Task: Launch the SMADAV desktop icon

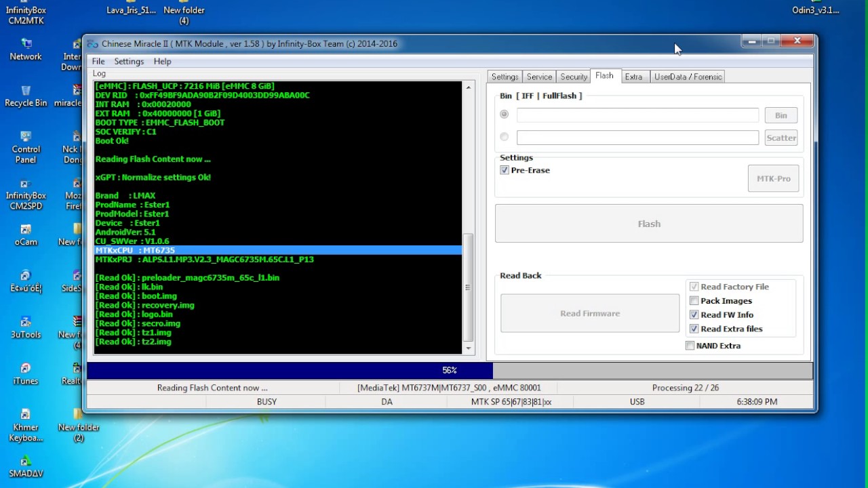Action: click(26, 468)
